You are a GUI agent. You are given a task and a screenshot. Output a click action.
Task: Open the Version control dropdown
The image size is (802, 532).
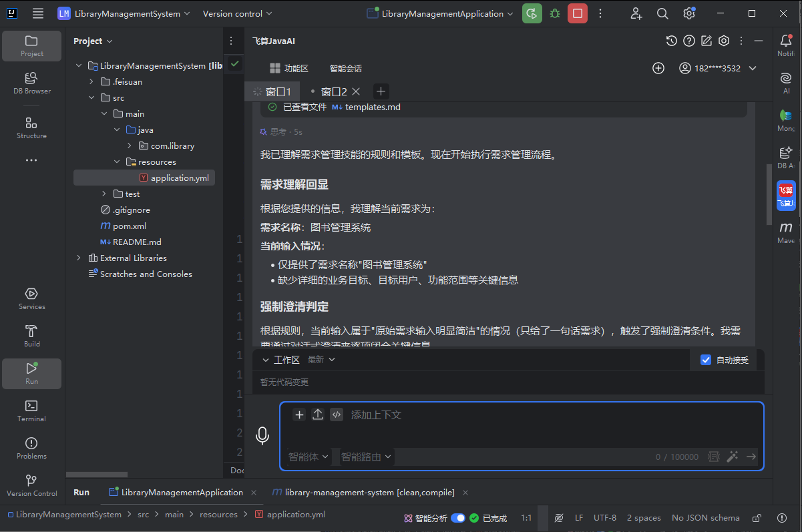[x=237, y=13]
